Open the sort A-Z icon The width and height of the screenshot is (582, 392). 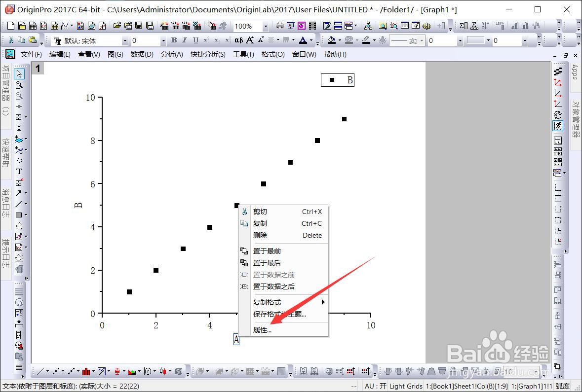[485, 26]
